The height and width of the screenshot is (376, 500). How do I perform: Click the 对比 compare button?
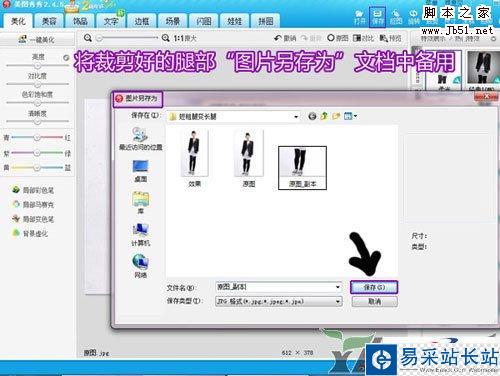click(364, 38)
